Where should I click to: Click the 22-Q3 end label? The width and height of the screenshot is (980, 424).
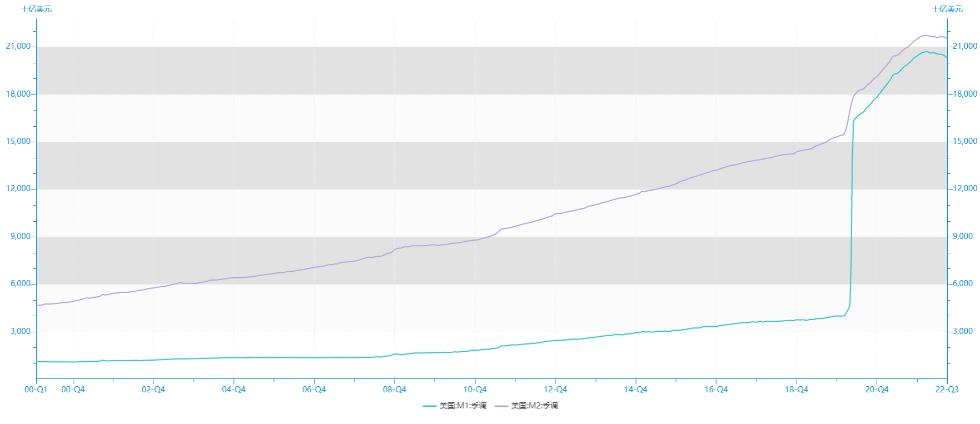click(947, 390)
